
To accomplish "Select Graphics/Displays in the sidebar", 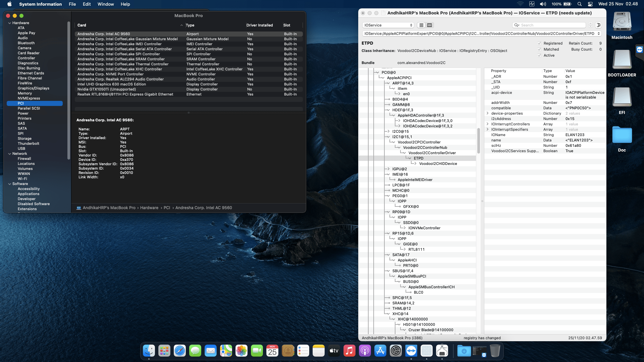I will pos(33,88).
